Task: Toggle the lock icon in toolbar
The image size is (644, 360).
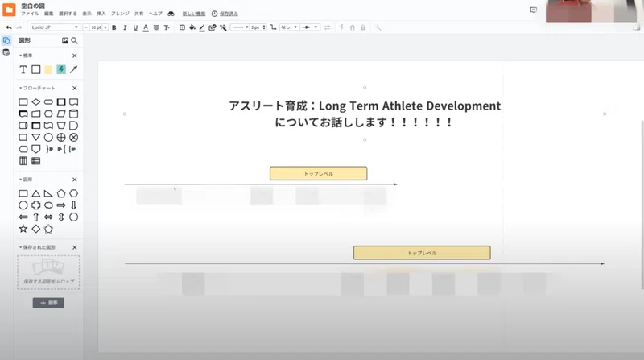Action: [x=363, y=27]
